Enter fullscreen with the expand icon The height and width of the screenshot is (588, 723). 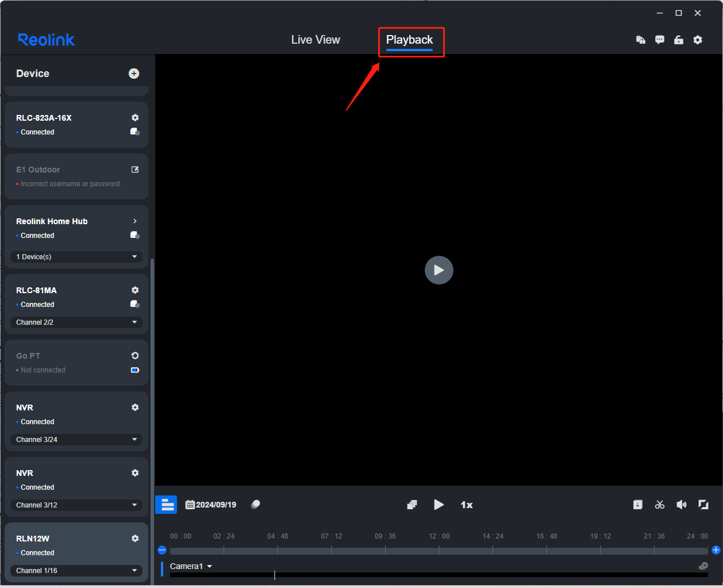pos(703,505)
